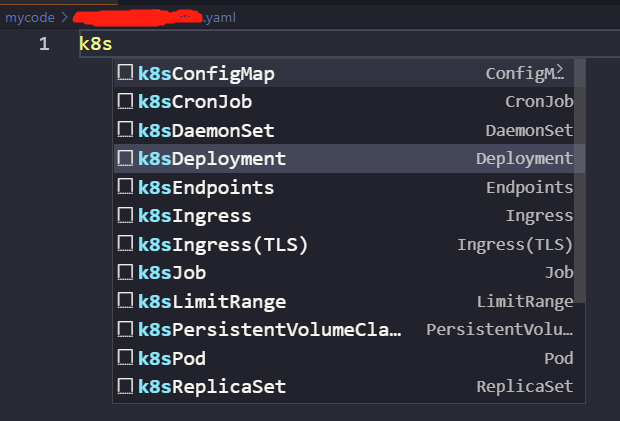
Task: Click the snippet icon beside k8sDaemonSet
Action: click(125, 130)
